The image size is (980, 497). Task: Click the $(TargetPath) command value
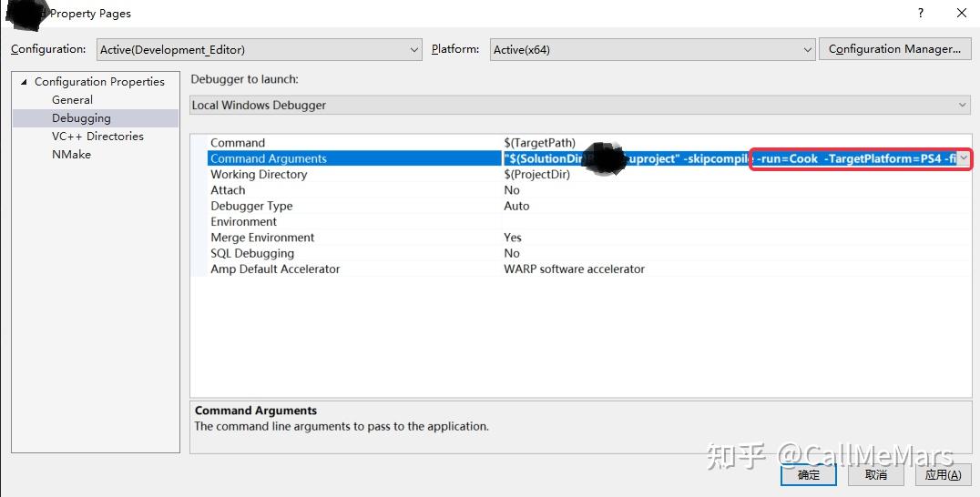(539, 142)
